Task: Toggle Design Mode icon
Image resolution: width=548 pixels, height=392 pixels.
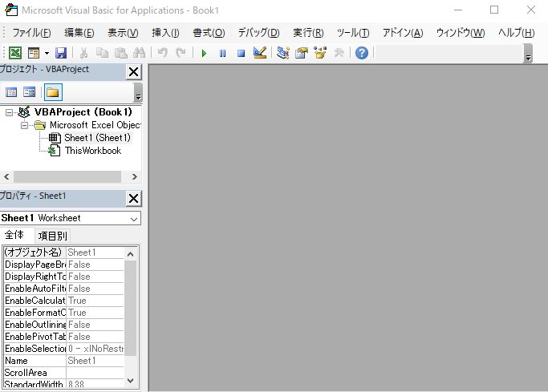Action: [x=260, y=53]
